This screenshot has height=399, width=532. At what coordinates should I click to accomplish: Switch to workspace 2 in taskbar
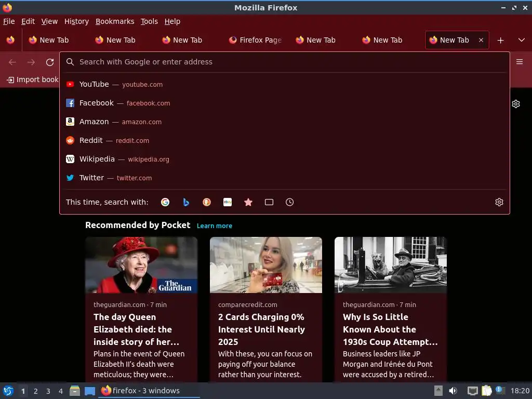pos(36,391)
